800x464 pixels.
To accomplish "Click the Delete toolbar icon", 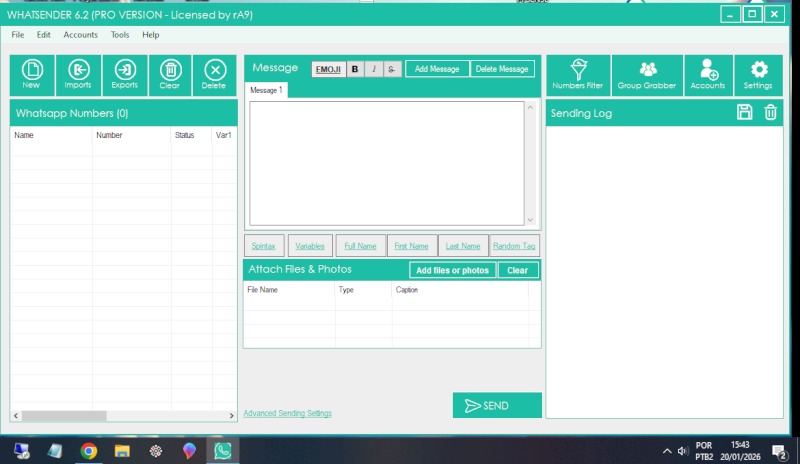I will (214, 76).
